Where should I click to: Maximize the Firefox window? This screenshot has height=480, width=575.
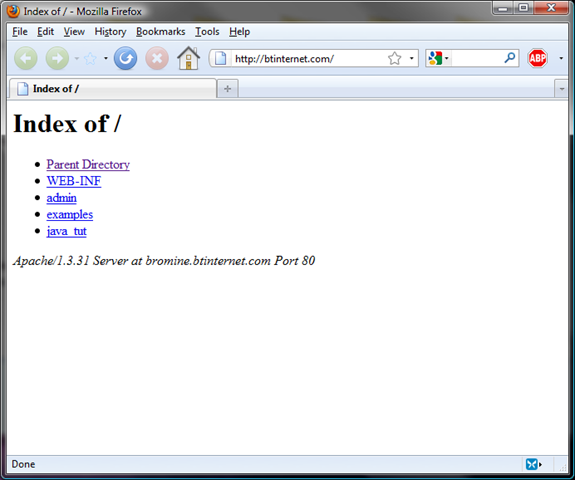click(523, 8)
